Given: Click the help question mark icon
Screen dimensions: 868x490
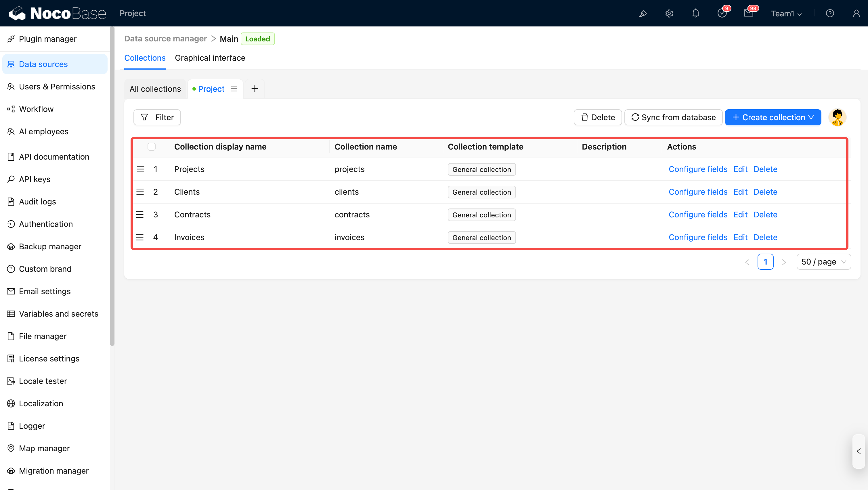Looking at the screenshot, I should coord(829,14).
